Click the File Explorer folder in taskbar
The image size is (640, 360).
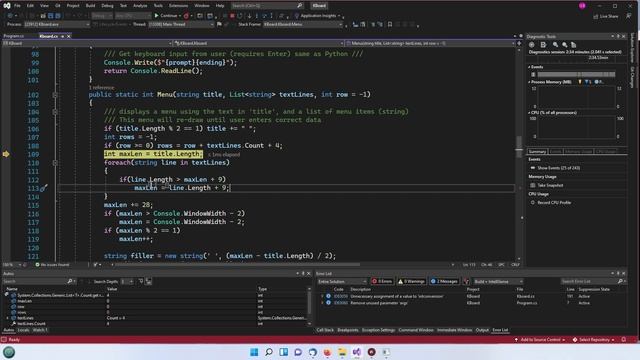tap(342, 352)
